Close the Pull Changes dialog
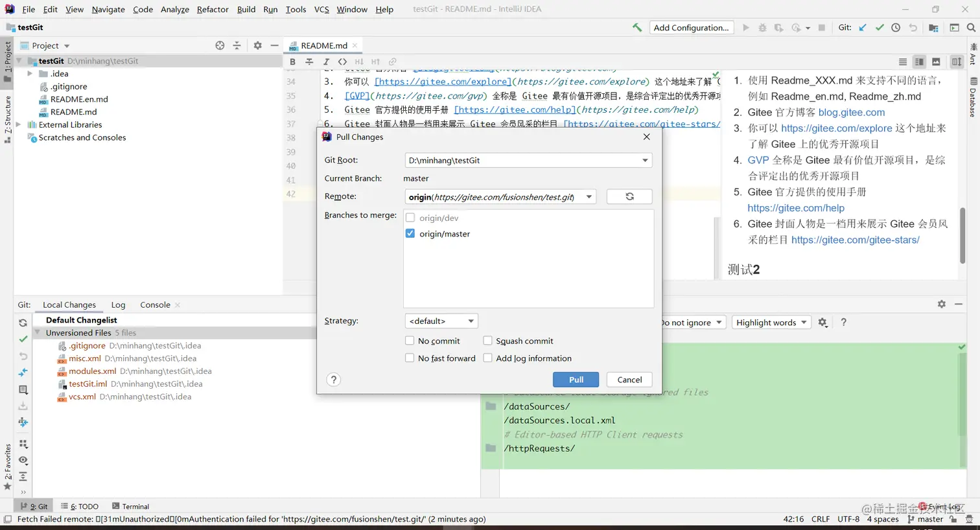Screen dimensions: 980x530 point(646,137)
